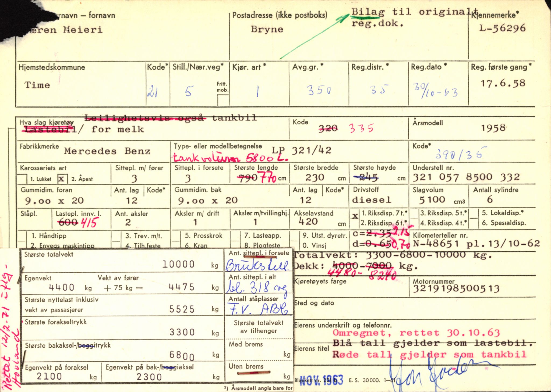Click Største bakakseltrykk 6800
Viewport: 551px width, 392px height.
tap(182, 355)
